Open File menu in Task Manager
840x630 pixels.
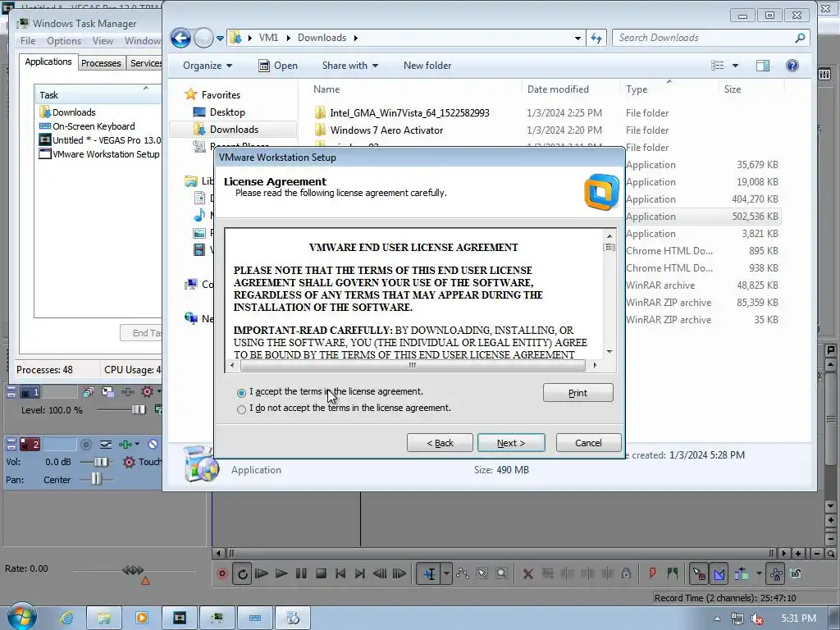click(x=28, y=41)
